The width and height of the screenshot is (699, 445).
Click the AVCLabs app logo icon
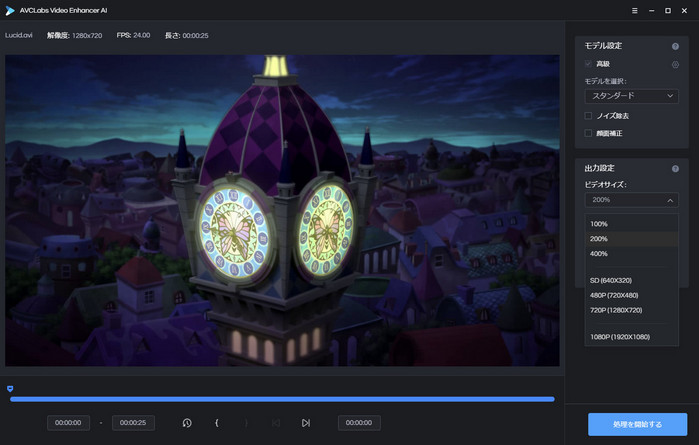[x=10, y=11]
